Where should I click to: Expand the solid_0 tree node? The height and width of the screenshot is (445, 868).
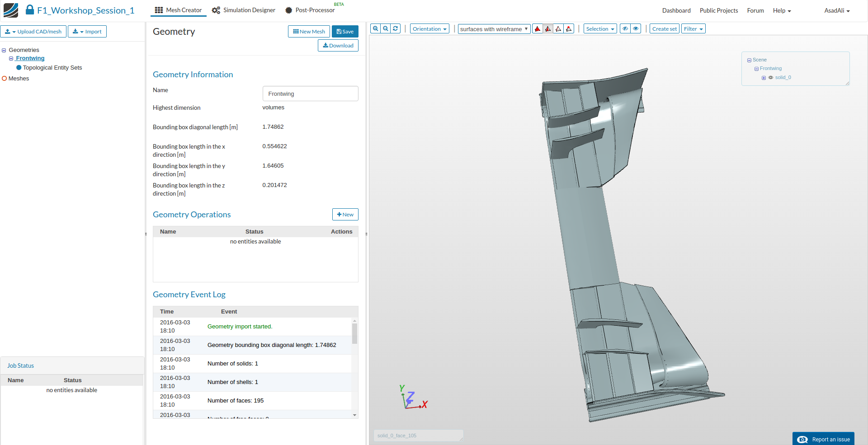tap(764, 78)
